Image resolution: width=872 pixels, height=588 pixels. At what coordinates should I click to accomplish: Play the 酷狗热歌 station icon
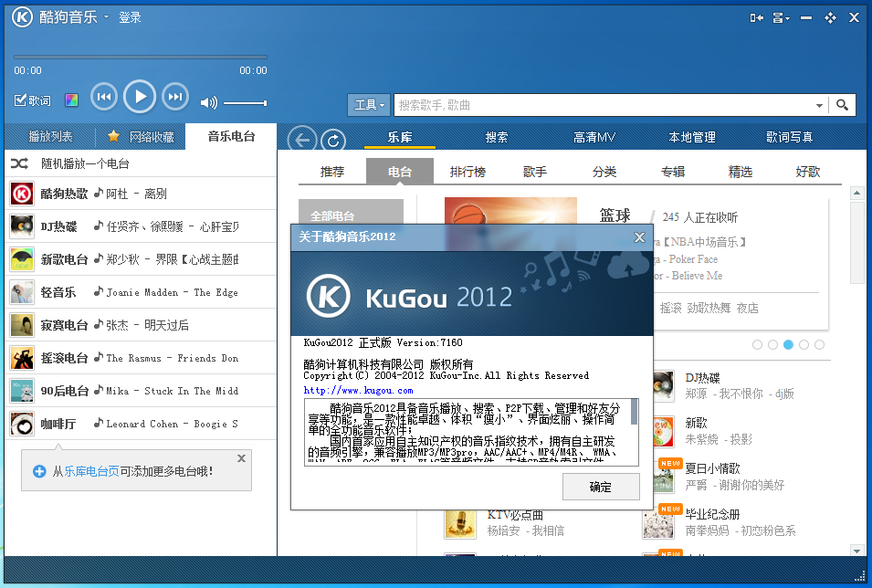(x=22, y=194)
